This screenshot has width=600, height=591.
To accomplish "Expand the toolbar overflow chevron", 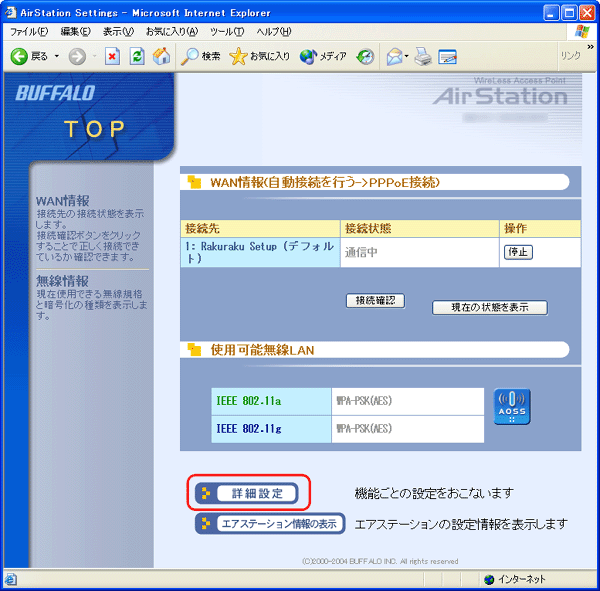I will [x=590, y=47].
